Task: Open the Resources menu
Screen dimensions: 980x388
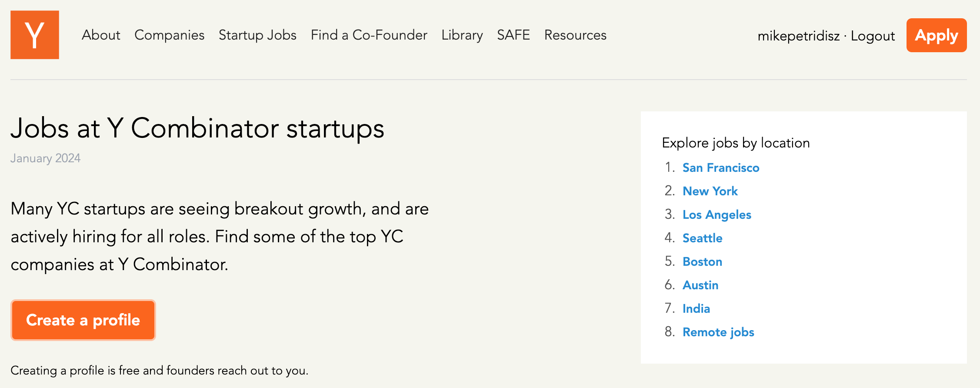Action: (x=575, y=35)
